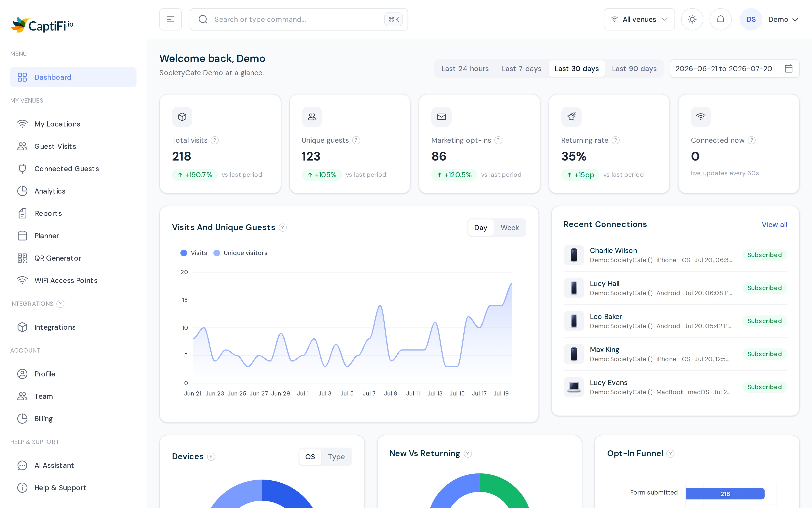Click Opt-In Funnel help icon

click(x=670, y=454)
